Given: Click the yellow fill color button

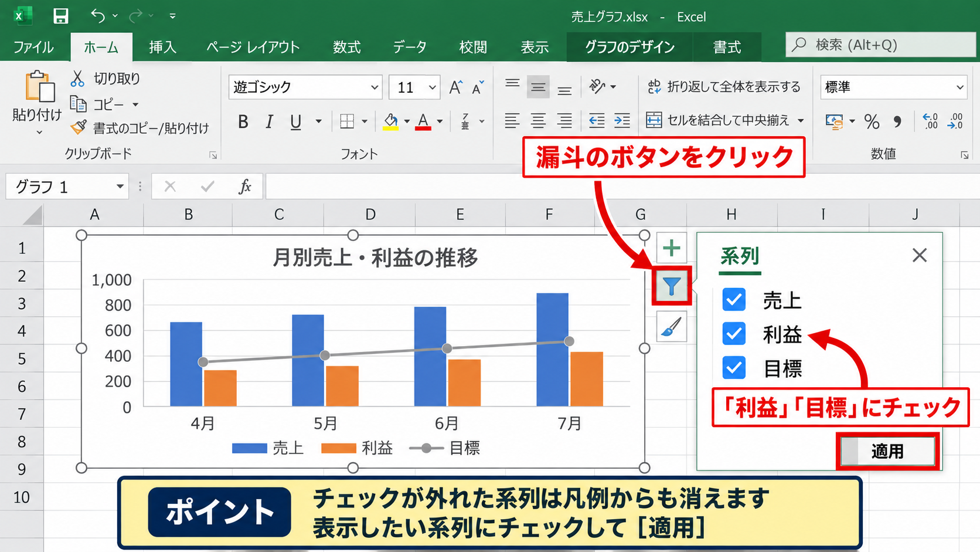Looking at the screenshot, I should click(x=390, y=121).
